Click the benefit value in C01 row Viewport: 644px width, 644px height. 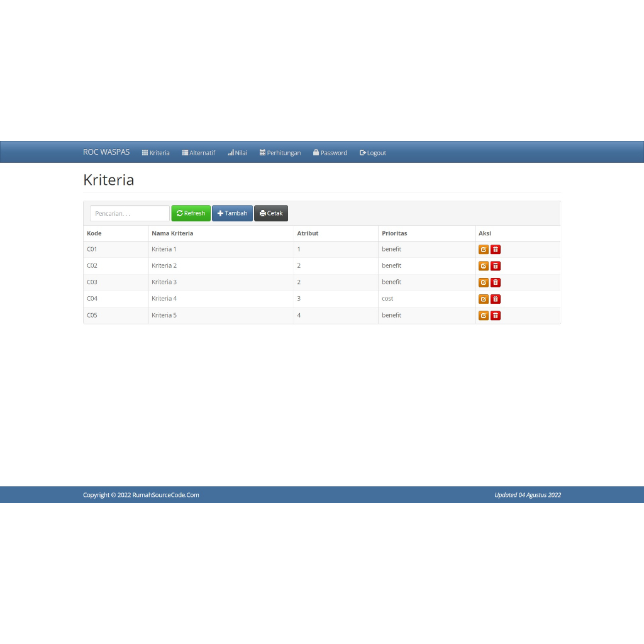pyautogui.click(x=391, y=249)
